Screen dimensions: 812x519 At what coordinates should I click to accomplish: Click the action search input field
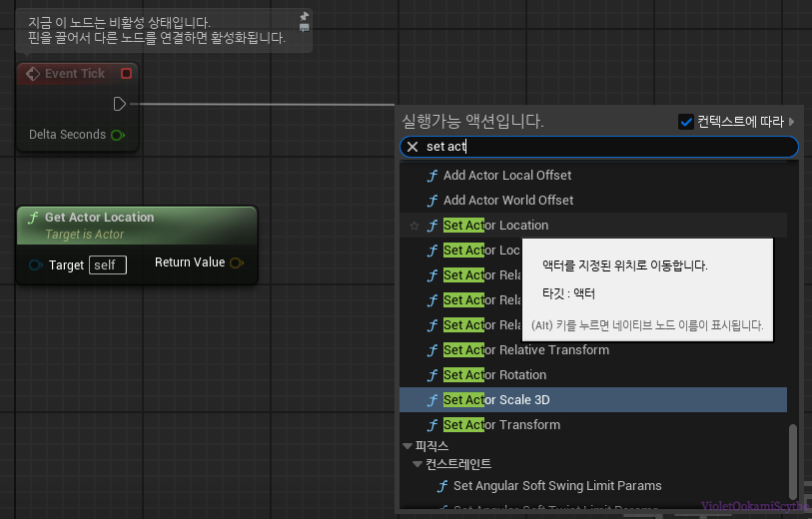click(598, 147)
